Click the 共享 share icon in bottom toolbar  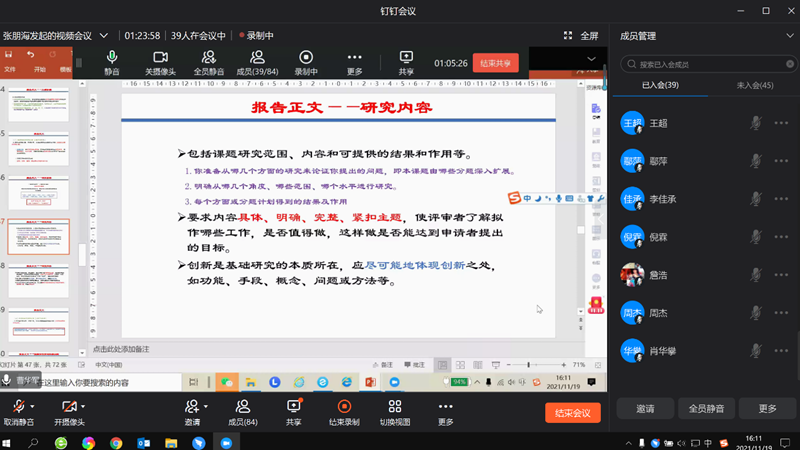pyautogui.click(x=294, y=407)
